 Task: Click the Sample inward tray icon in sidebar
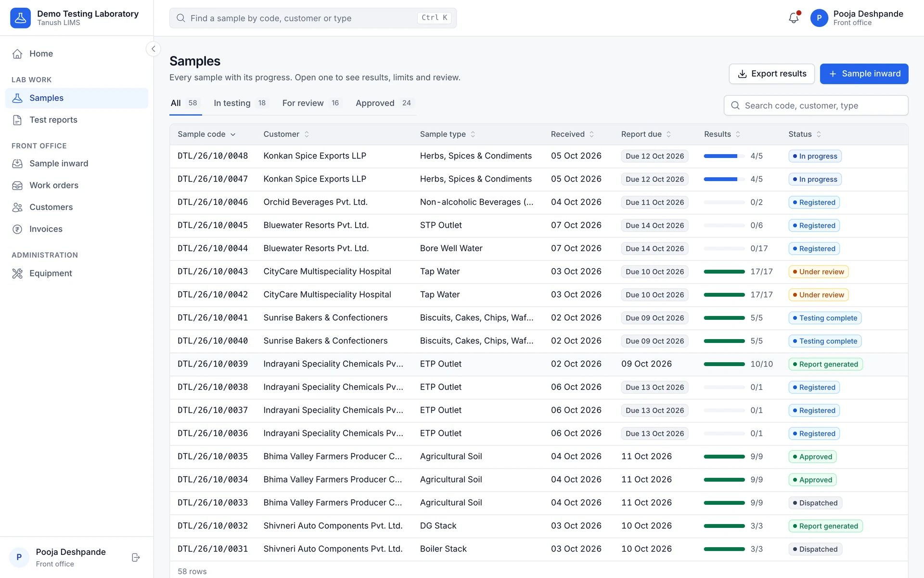17,163
